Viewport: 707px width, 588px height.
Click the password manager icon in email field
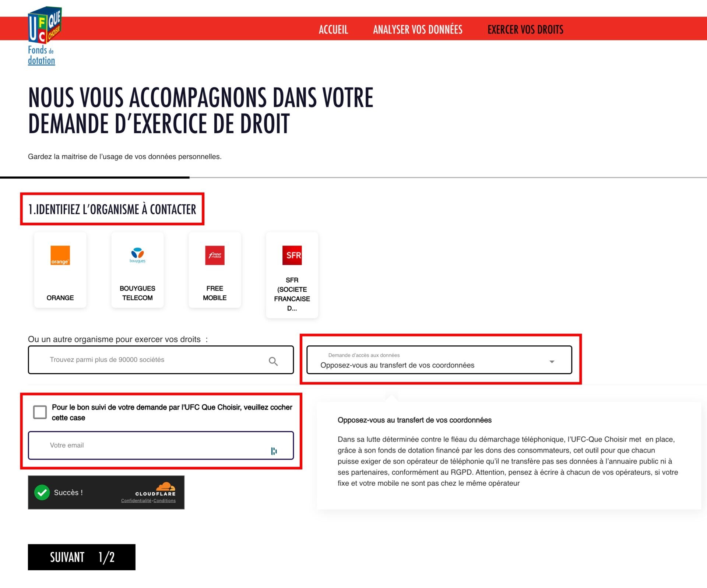274,451
